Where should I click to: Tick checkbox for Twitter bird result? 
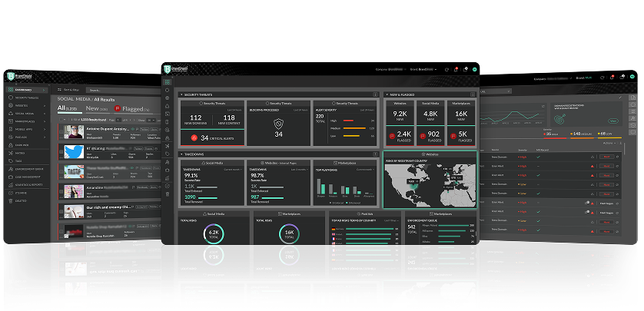click(x=61, y=152)
